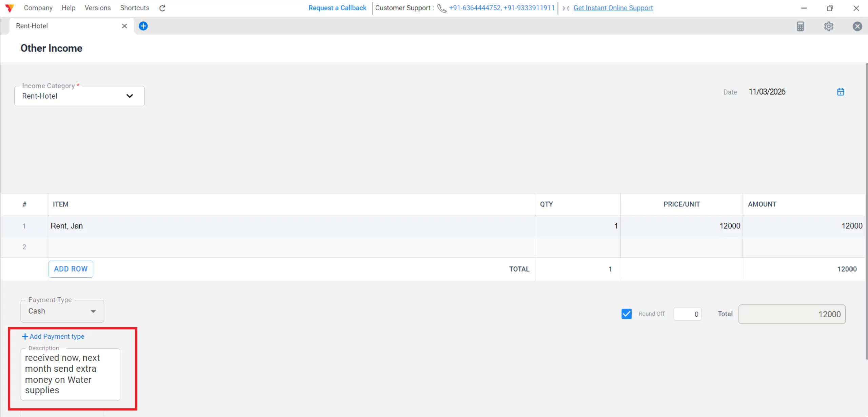
Task: Toggle the Round Off checkbox
Action: point(627,314)
